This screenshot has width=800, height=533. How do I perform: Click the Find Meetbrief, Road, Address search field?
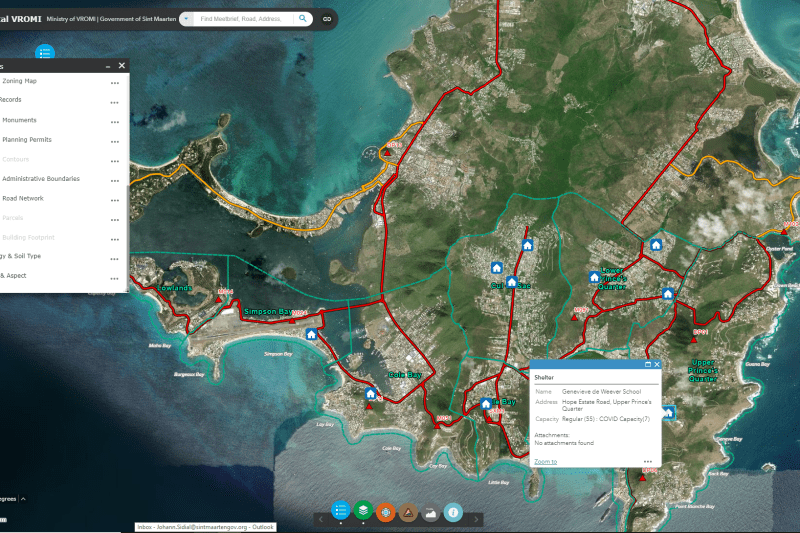pos(243,19)
